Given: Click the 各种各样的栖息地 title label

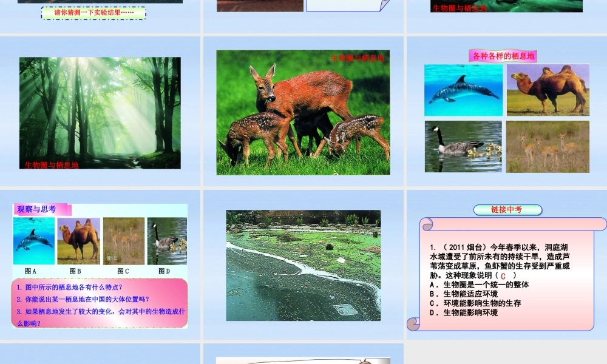Looking at the screenshot, I should [503, 56].
